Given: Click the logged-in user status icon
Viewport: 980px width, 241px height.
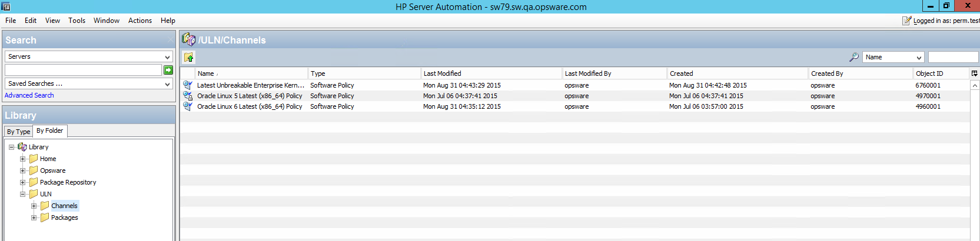Looking at the screenshot, I should (906, 21).
